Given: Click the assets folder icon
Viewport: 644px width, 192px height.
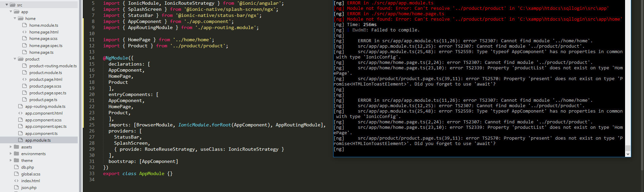Looking at the screenshot, I should pos(17,147).
